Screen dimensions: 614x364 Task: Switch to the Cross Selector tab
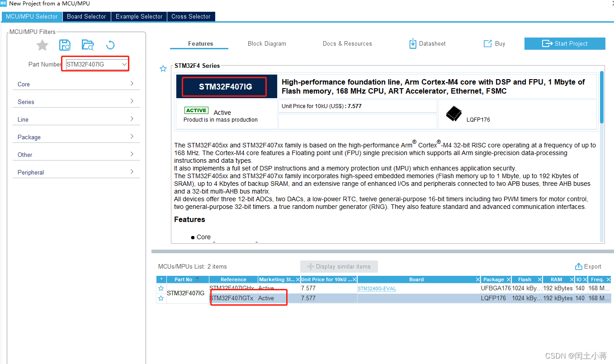pos(191,16)
